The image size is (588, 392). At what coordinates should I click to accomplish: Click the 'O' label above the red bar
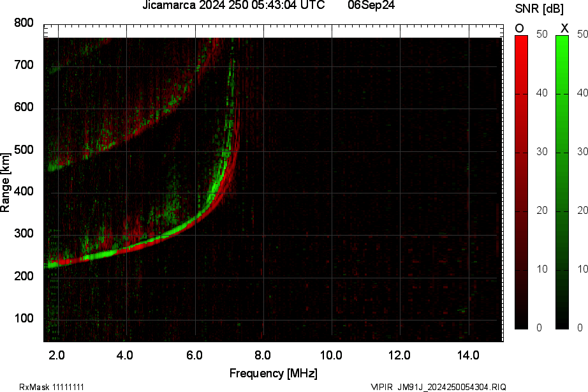point(519,29)
